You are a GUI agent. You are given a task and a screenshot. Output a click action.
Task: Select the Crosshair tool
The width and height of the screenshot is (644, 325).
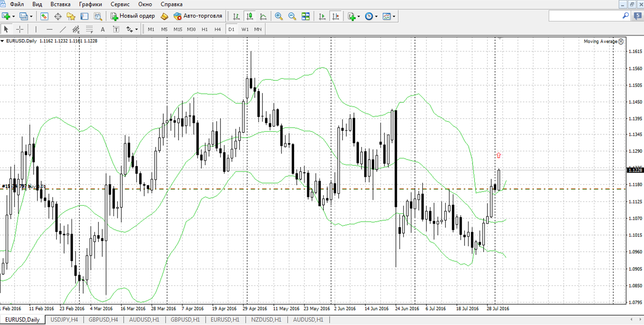(x=20, y=29)
